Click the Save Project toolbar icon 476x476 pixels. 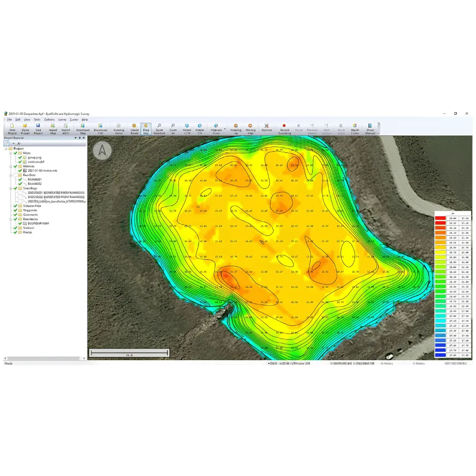[x=38, y=129]
